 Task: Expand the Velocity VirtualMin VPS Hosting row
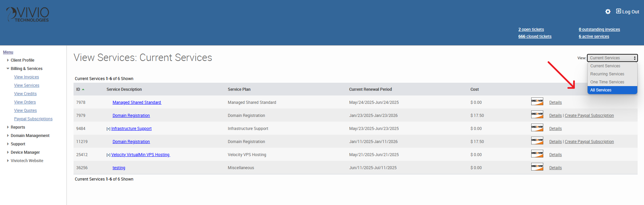108,155
